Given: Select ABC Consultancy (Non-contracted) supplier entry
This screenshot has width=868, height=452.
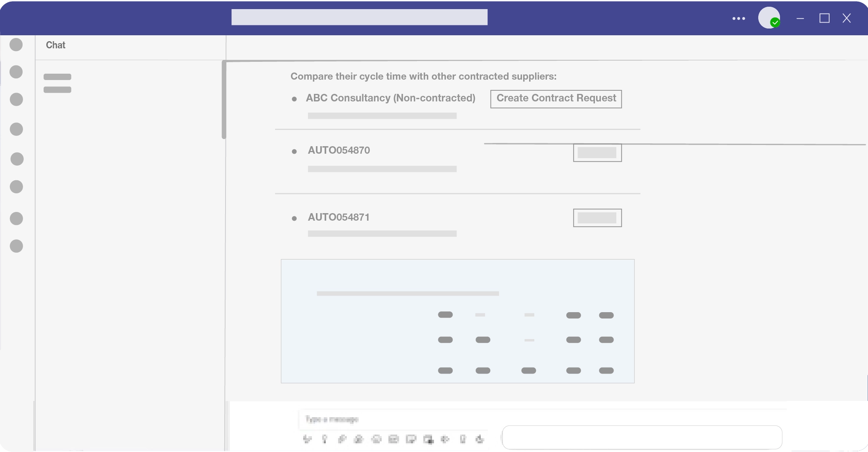Looking at the screenshot, I should tap(390, 98).
